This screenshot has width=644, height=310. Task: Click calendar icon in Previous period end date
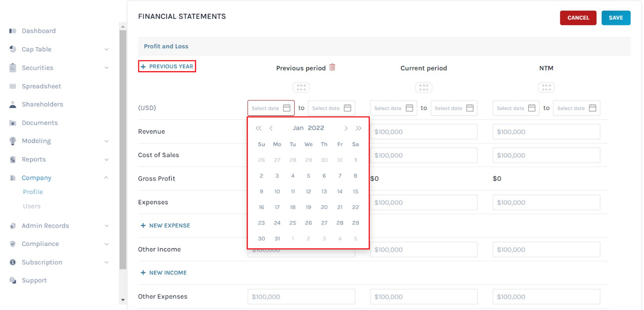347,108
